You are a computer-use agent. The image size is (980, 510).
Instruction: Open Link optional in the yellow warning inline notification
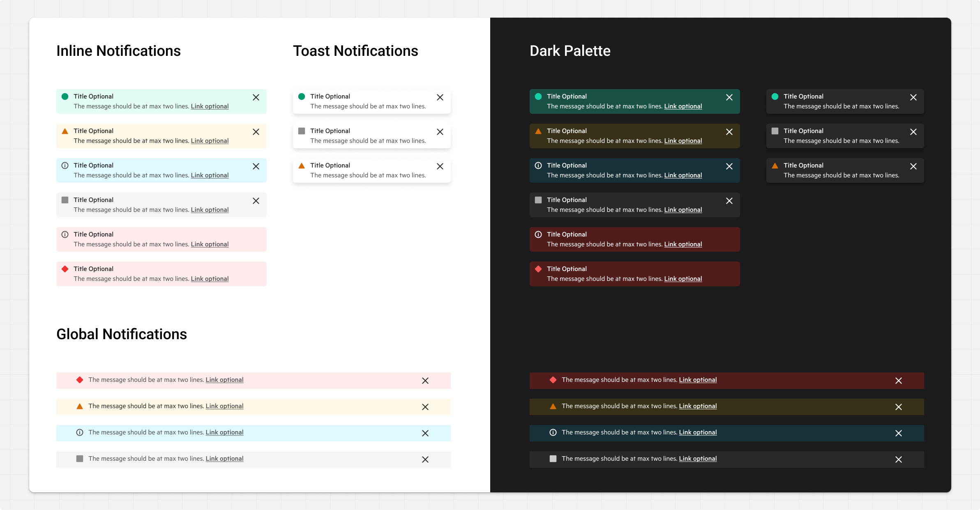(x=210, y=141)
